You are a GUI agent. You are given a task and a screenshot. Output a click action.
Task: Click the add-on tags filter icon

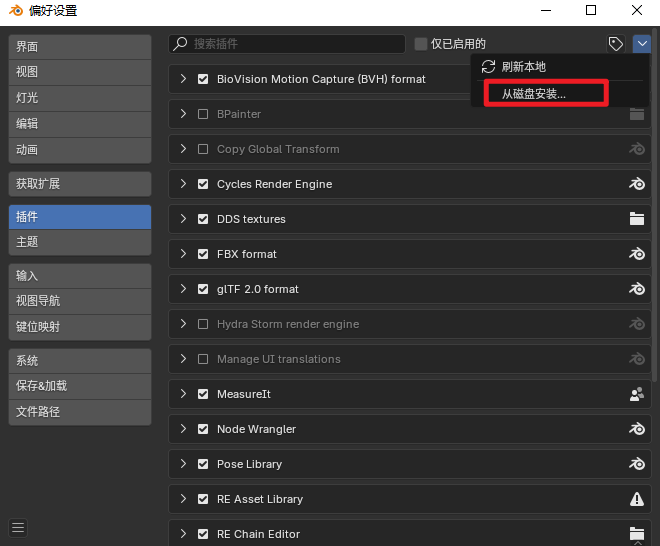point(615,43)
